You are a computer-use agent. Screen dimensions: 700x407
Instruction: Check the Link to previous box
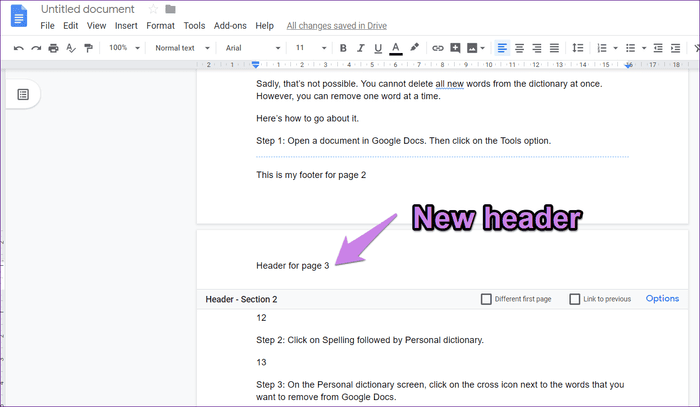pyautogui.click(x=575, y=299)
